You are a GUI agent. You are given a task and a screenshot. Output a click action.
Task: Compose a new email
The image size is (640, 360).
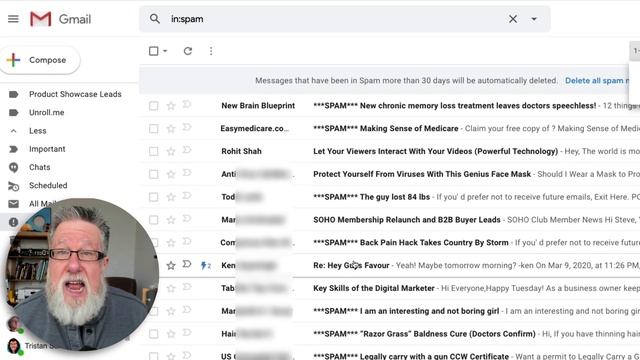tap(40, 60)
